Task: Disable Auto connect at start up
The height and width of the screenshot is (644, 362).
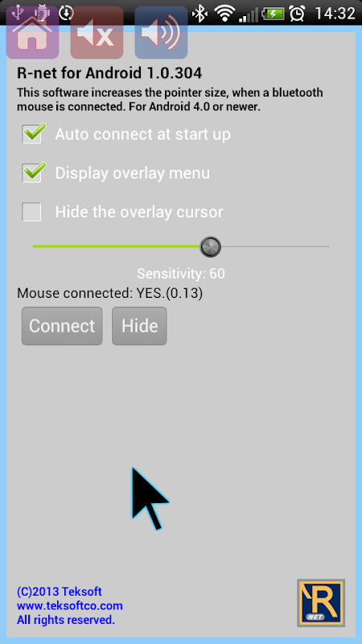Action: point(32,134)
